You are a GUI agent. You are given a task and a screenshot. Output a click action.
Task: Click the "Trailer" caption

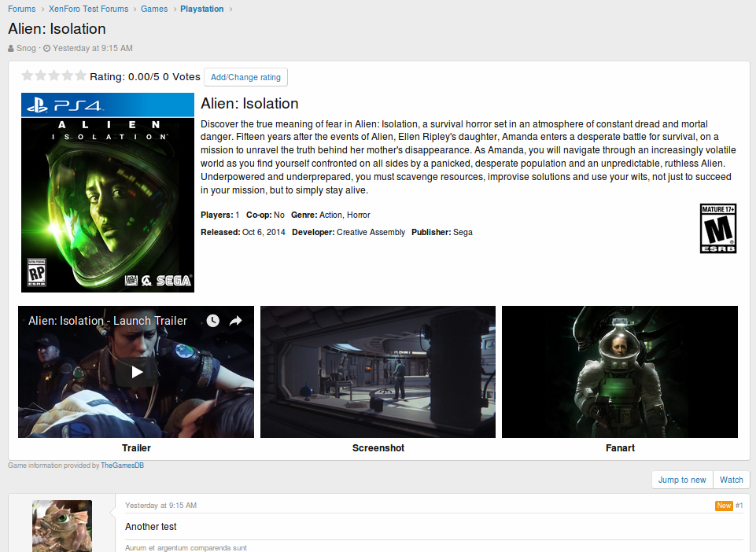pyautogui.click(x=136, y=448)
